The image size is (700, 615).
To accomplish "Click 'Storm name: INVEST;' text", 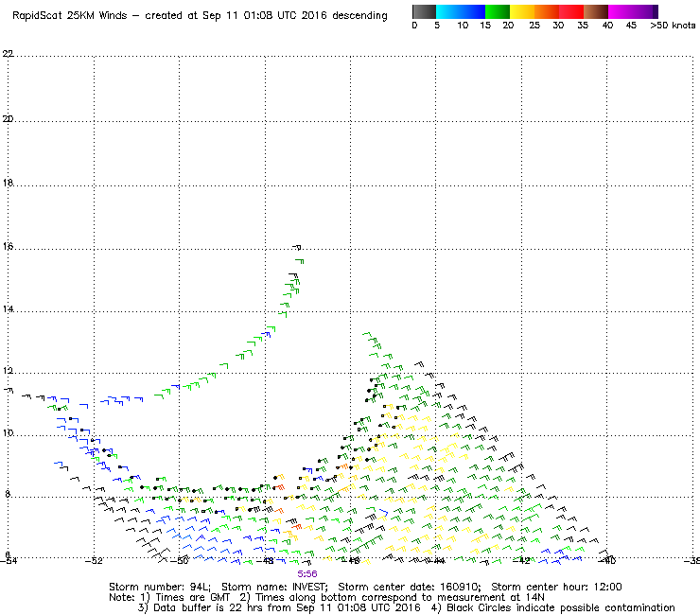I will 274,587.
